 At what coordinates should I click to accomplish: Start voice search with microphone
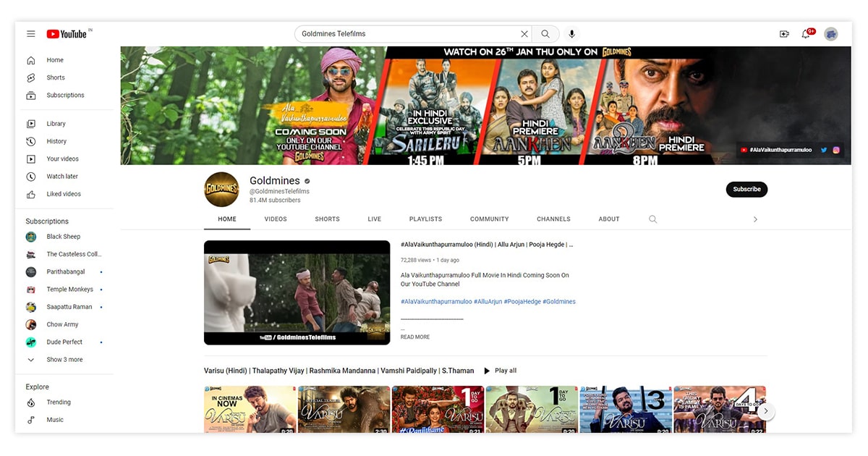[571, 34]
